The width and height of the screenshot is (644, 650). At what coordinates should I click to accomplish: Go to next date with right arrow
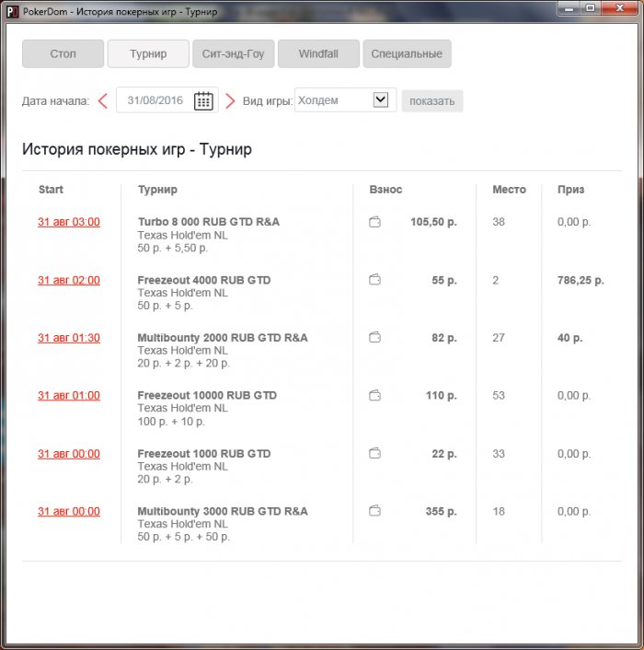pos(230,100)
